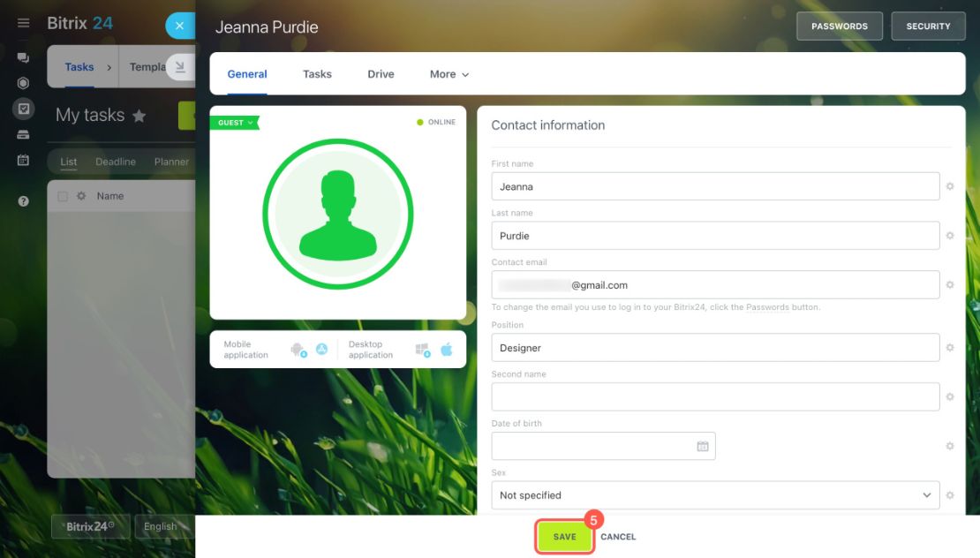Click the gear icon beside Last name
Viewport: 980px width, 558px height.
pyautogui.click(x=950, y=236)
